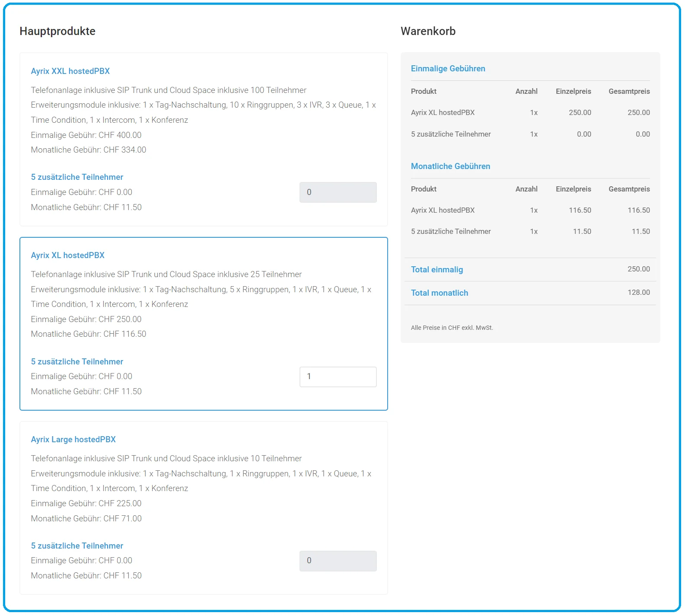Click description mentioning 'inklusive 10 Teilnehmer'
Viewport: 685px width, 616px height.
click(166, 458)
